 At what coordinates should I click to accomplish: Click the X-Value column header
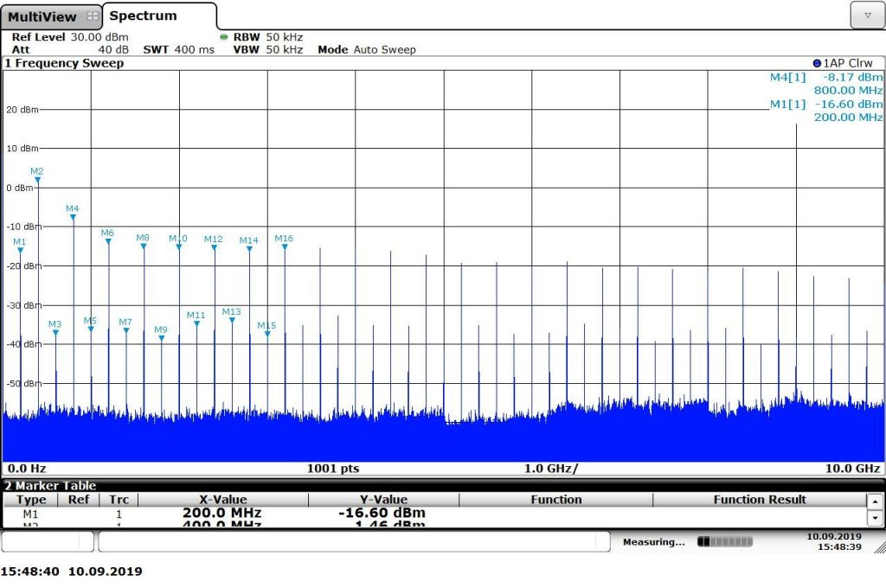click(x=223, y=500)
